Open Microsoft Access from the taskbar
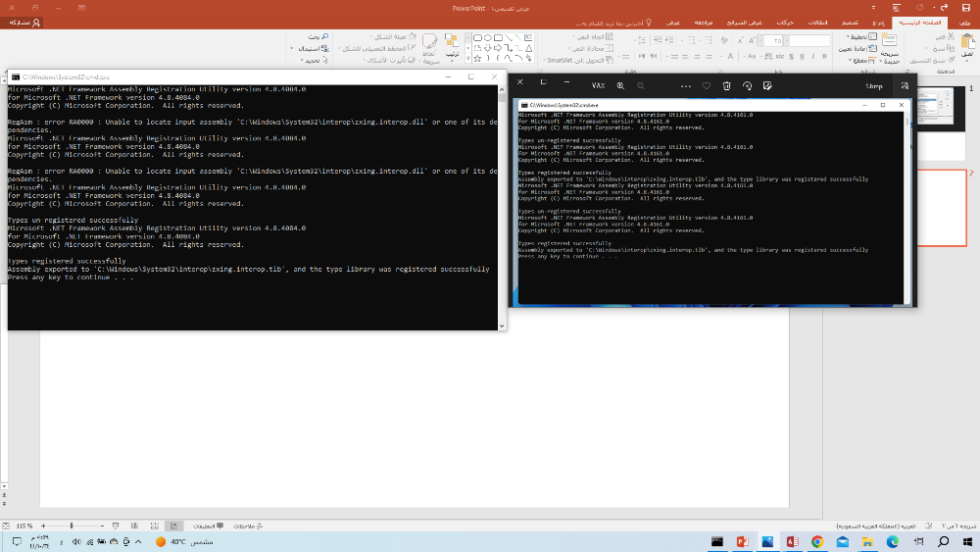 click(x=791, y=541)
